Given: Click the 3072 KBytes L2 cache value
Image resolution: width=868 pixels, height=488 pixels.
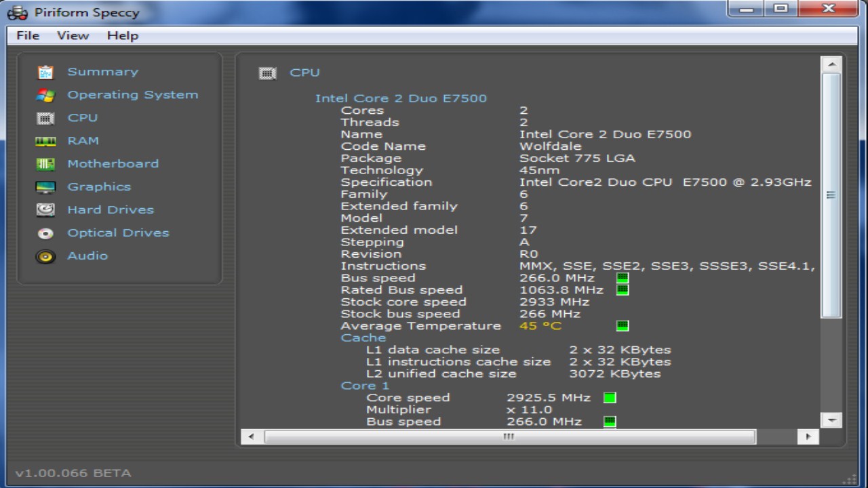Looking at the screenshot, I should coord(615,373).
